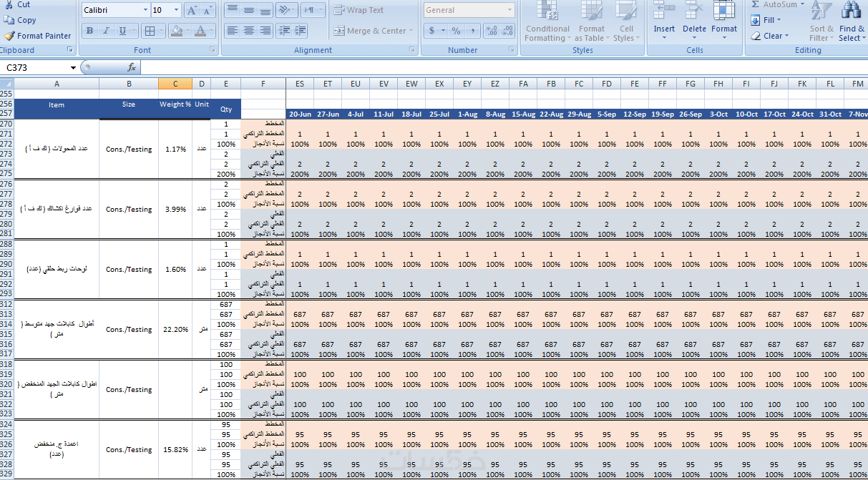Image resolution: width=868 pixels, height=480 pixels.
Task: Click the fx Insert Function button
Action: point(132,67)
